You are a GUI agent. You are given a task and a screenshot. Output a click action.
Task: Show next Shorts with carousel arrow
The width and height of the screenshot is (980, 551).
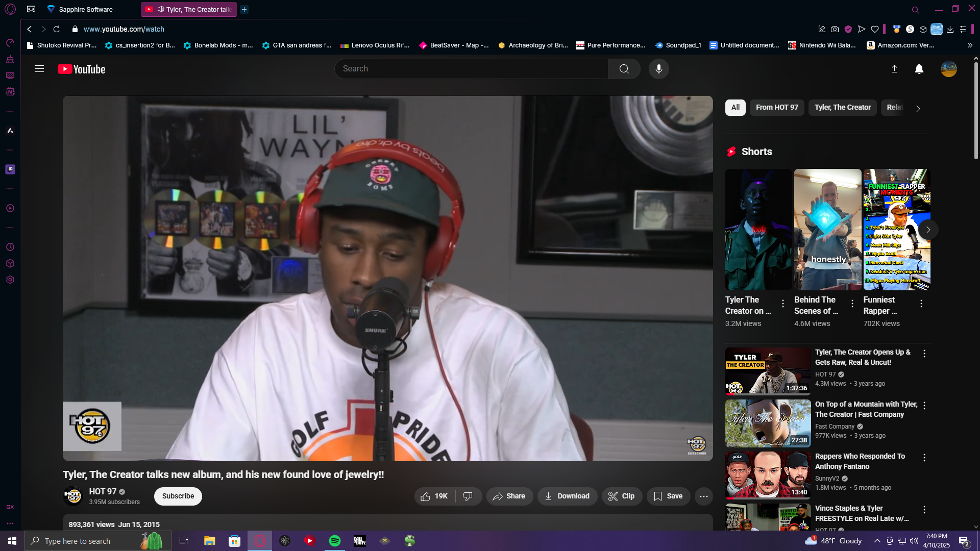928,230
